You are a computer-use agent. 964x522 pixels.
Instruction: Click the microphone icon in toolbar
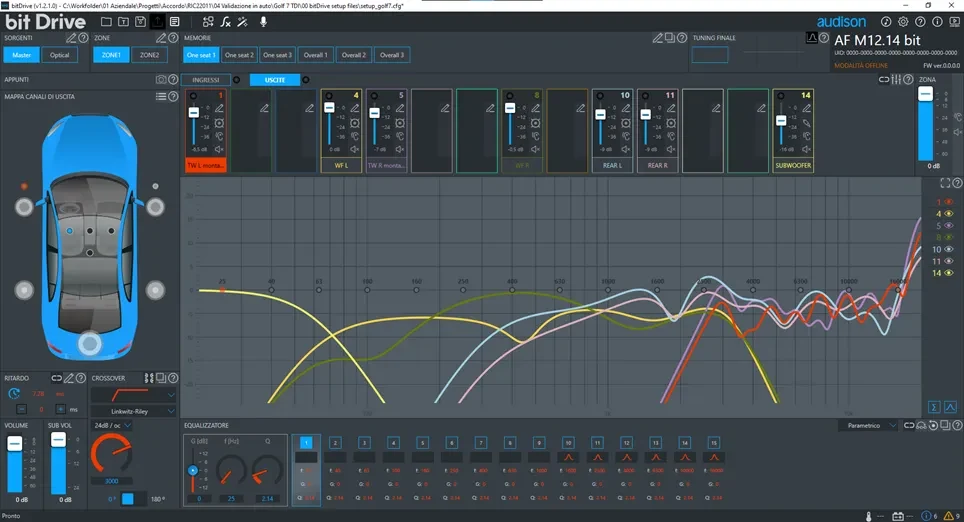point(263,22)
